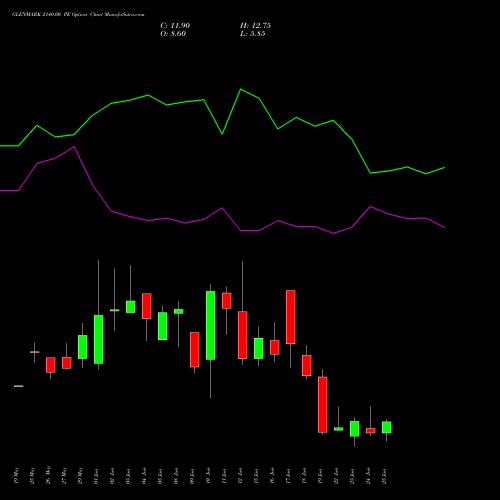Click the 23 Jun date label

click(x=353, y=476)
